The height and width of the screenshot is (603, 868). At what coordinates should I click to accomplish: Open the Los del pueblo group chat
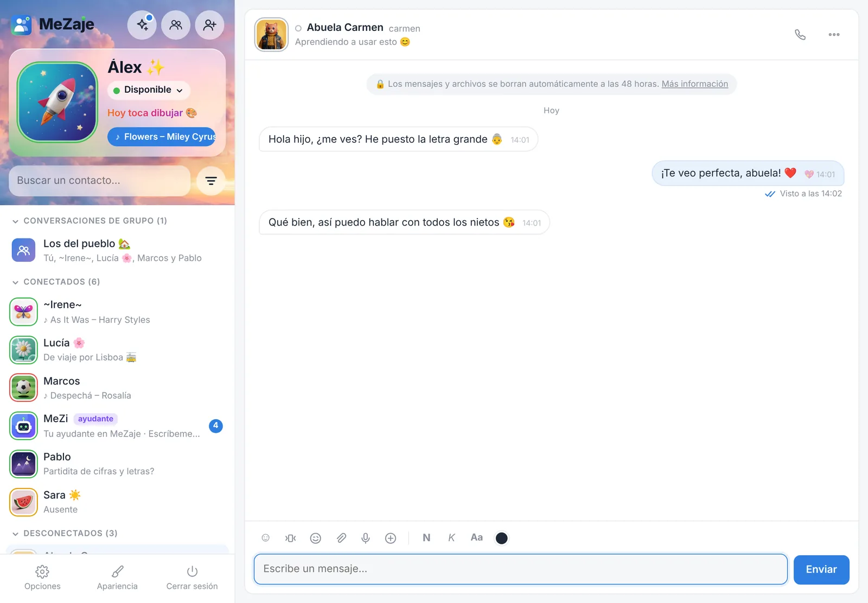click(x=117, y=251)
